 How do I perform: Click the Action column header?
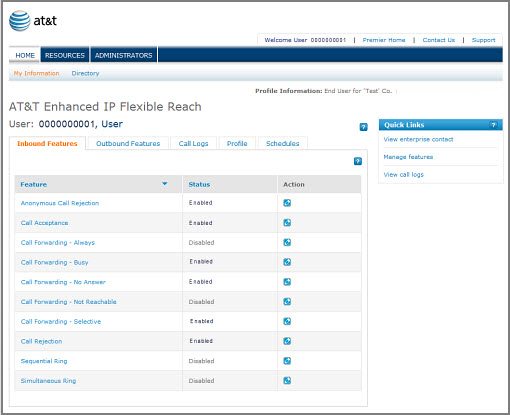[x=294, y=184]
